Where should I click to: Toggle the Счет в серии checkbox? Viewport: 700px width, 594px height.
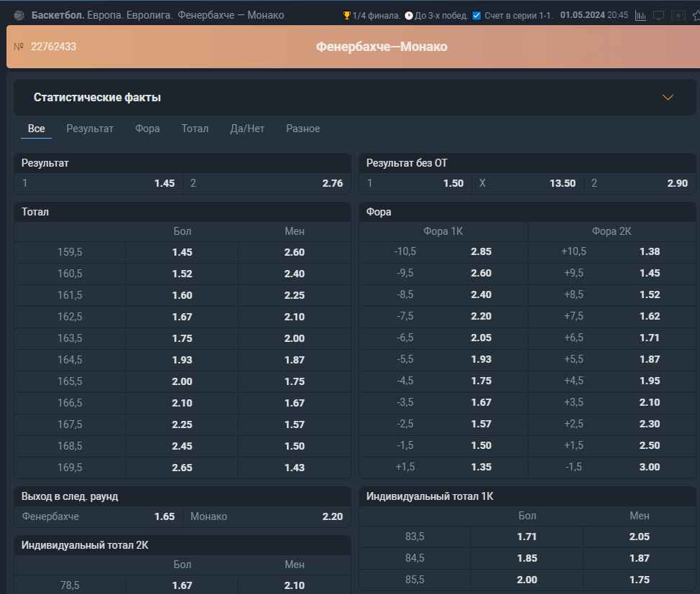(476, 16)
